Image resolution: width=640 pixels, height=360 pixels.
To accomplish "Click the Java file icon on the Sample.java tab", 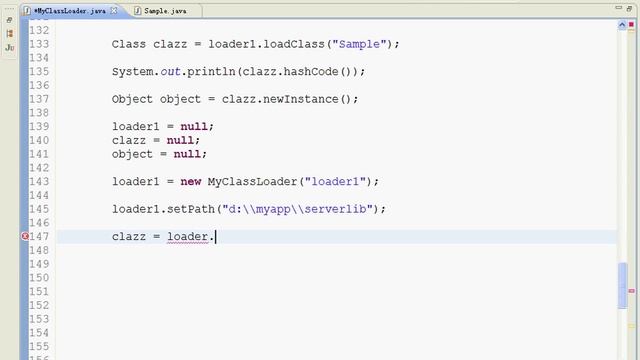I will (x=138, y=11).
